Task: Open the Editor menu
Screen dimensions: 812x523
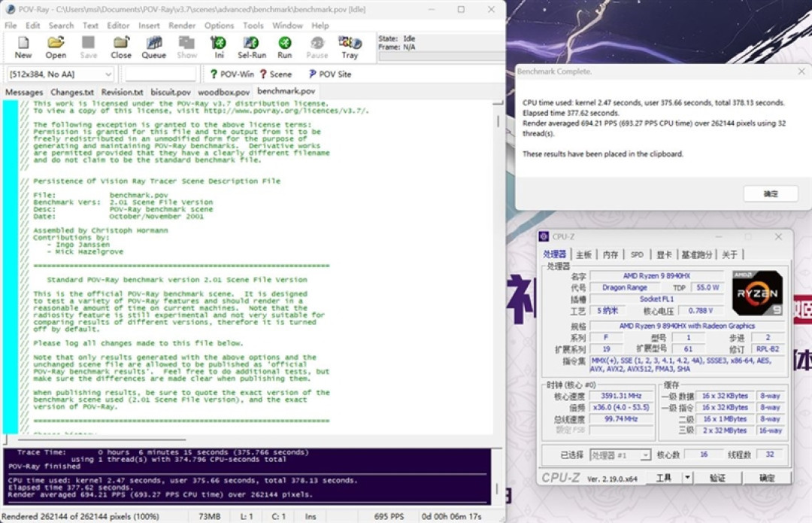Action: (x=118, y=26)
